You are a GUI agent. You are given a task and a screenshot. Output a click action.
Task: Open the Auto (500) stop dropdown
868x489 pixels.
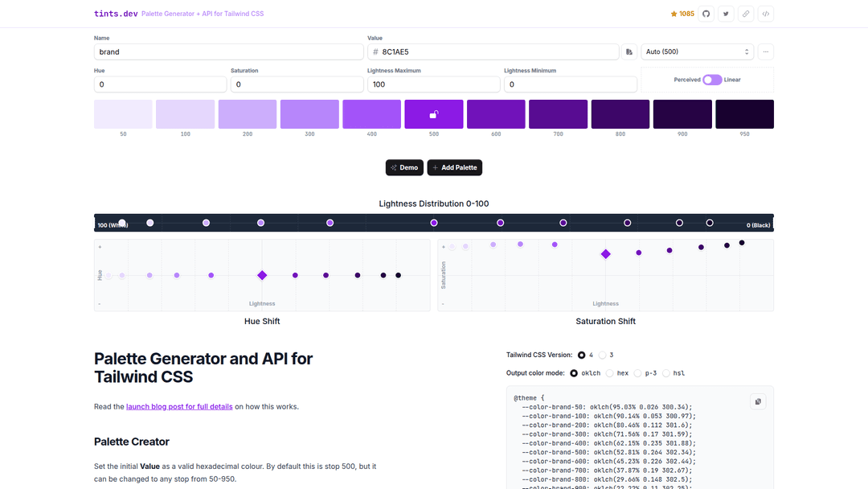(x=697, y=51)
